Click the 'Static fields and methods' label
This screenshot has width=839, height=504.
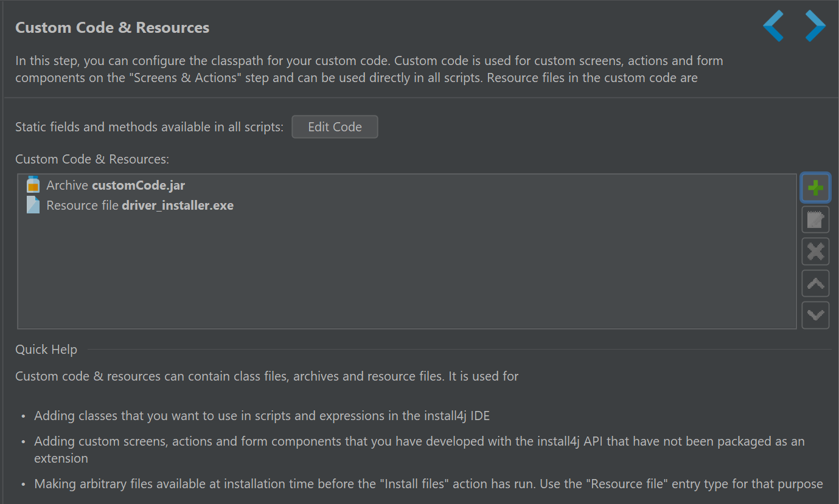pos(149,127)
